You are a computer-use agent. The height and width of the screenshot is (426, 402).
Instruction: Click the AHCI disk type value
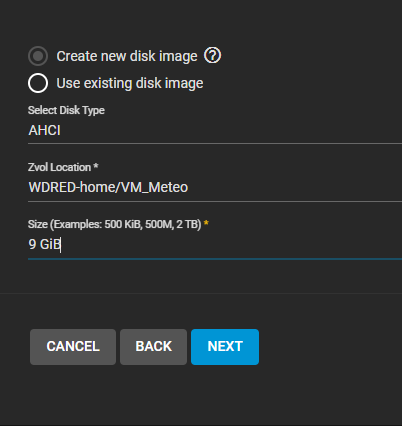pos(45,130)
